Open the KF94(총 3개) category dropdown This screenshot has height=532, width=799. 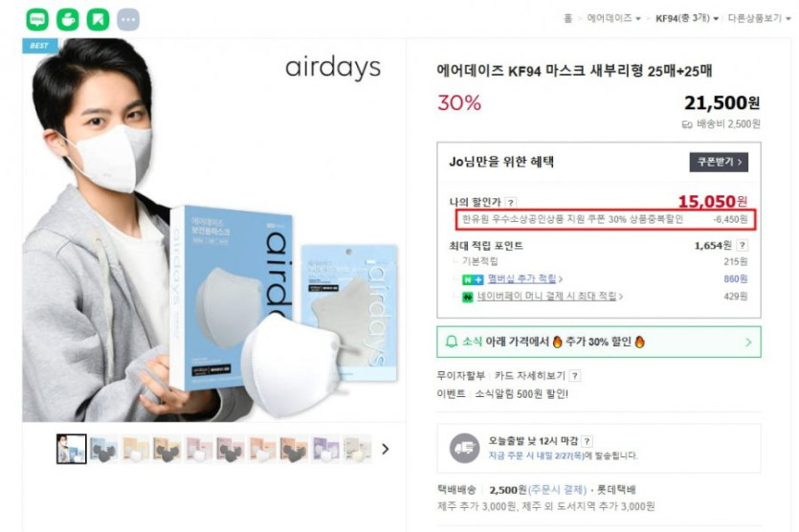coord(687,18)
